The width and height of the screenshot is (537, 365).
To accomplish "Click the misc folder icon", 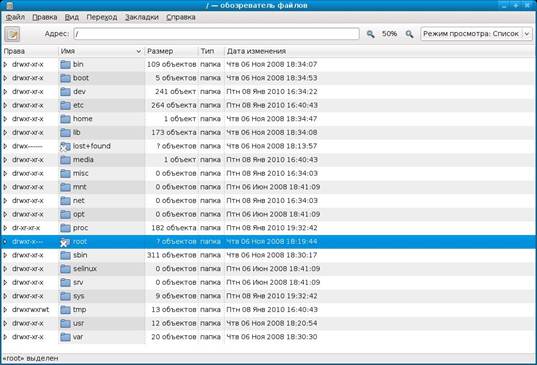I will click(65, 174).
